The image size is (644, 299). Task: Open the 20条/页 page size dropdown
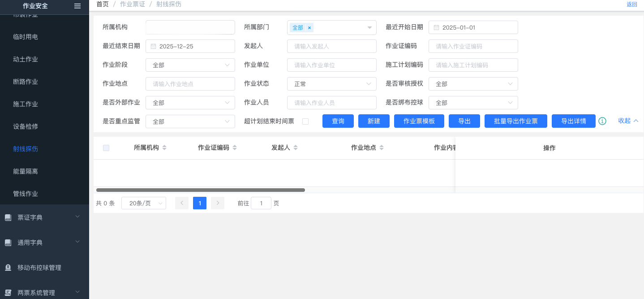143,203
